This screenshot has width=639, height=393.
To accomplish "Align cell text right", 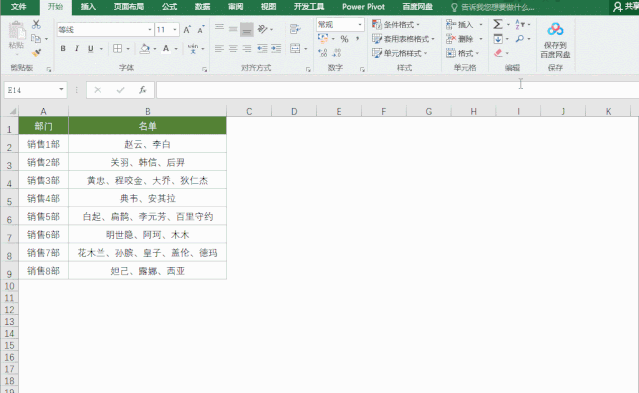I will point(247,49).
